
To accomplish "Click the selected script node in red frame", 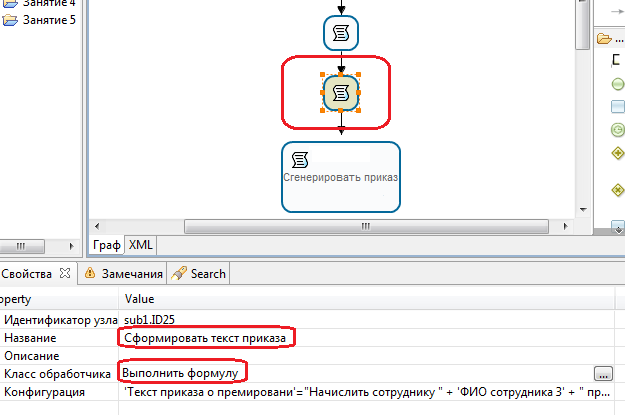I will click(x=341, y=92).
